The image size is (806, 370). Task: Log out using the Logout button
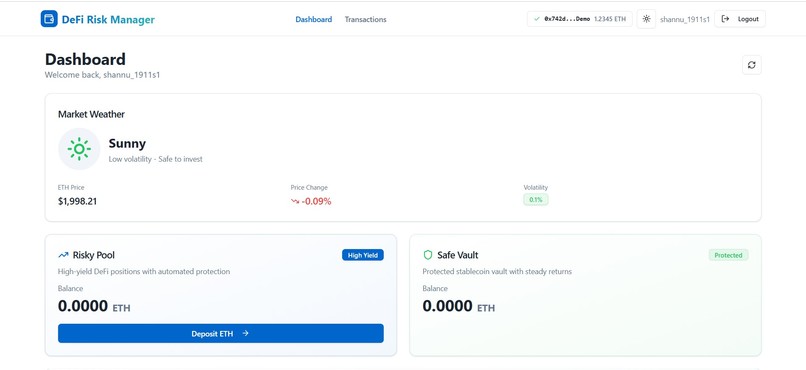[x=740, y=19]
